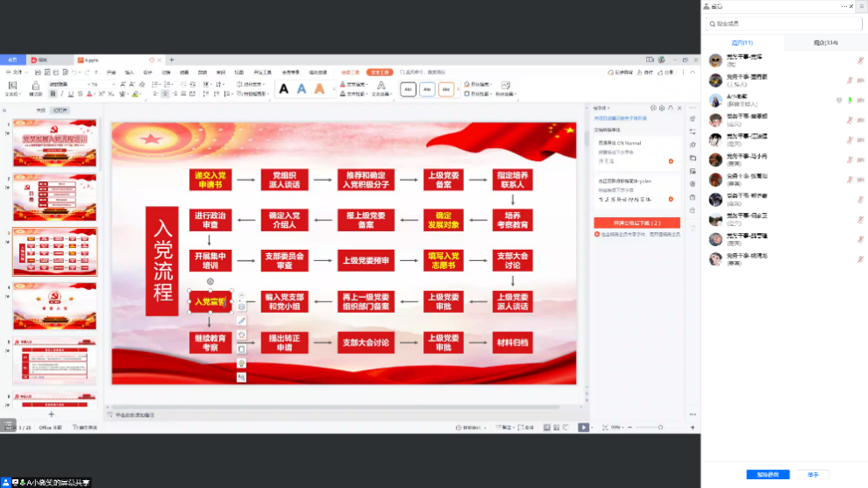The image size is (868, 488).
Task: Apply superscript with the X² icon
Action: 102,94
